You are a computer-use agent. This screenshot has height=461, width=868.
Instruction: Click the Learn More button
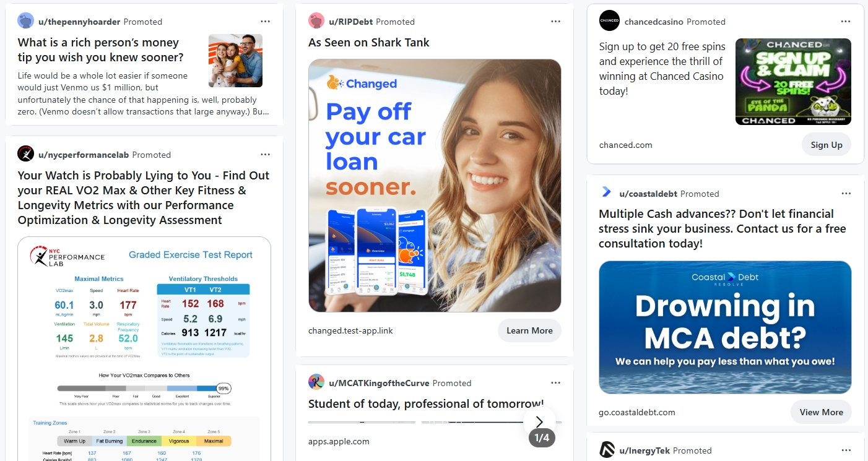[529, 330]
